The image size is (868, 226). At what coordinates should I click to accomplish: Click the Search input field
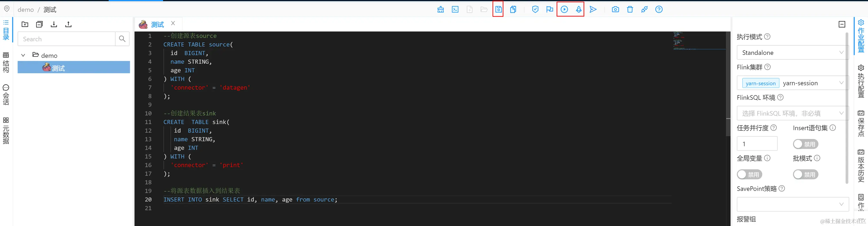[66, 39]
